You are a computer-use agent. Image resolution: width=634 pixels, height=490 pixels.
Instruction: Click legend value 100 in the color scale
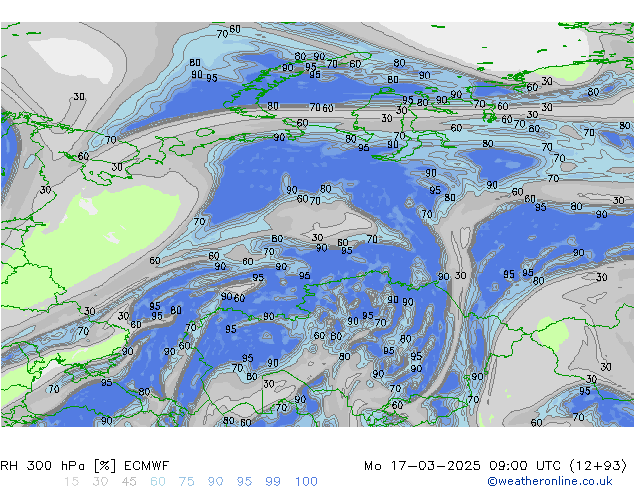(x=306, y=482)
